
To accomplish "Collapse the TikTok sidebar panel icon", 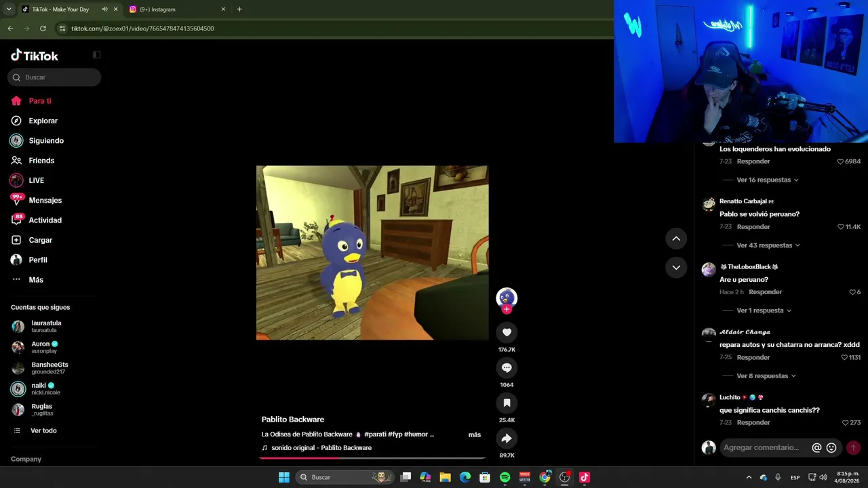I will 97,55.
